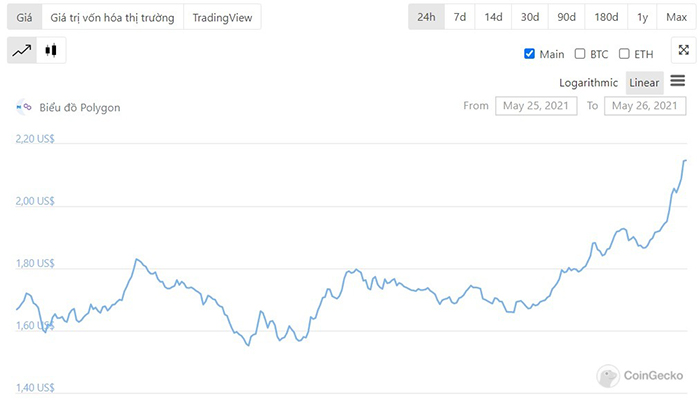Choose the 1y time range
The height and width of the screenshot is (401, 700).
click(x=641, y=18)
